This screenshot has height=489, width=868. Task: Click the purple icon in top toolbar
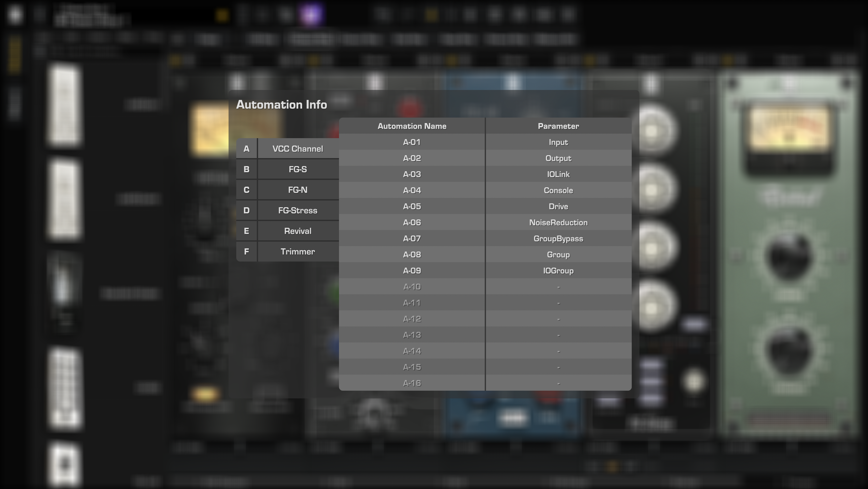[x=311, y=15]
